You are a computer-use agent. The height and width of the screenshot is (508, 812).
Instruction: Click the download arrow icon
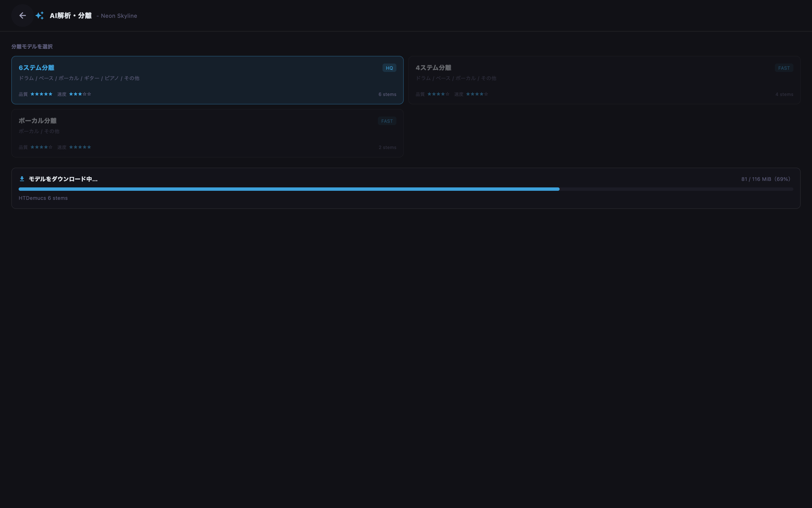coord(22,179)
